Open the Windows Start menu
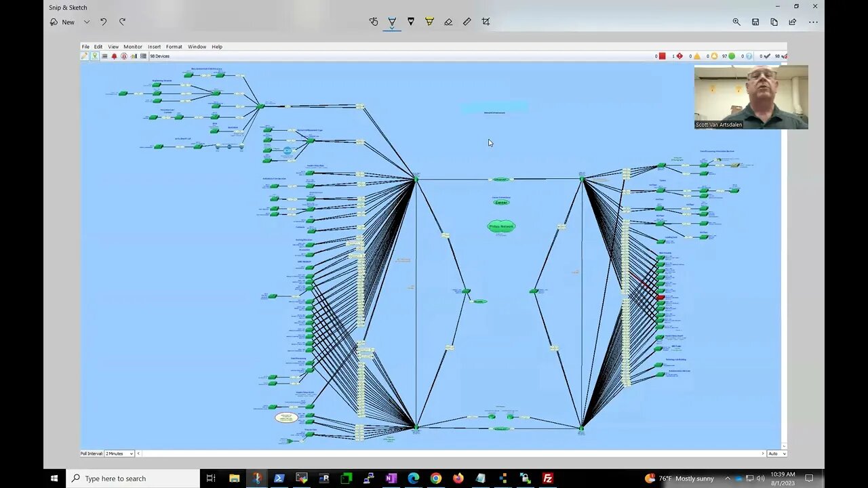The height and width of the screenshot is (488, 868). [x=54, y=478]
